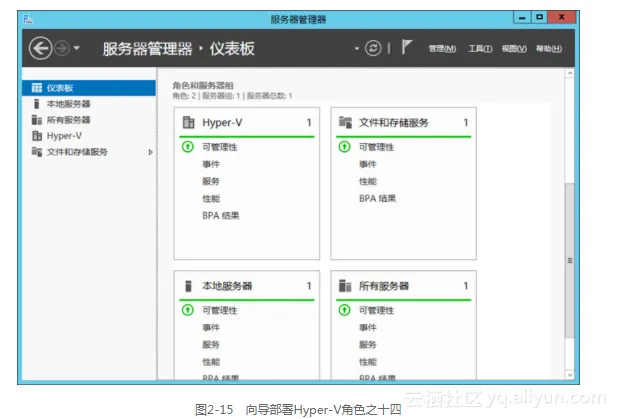
Task: Click 文件和存储服务 tile green status icon
Action: (x=344, y=147)
